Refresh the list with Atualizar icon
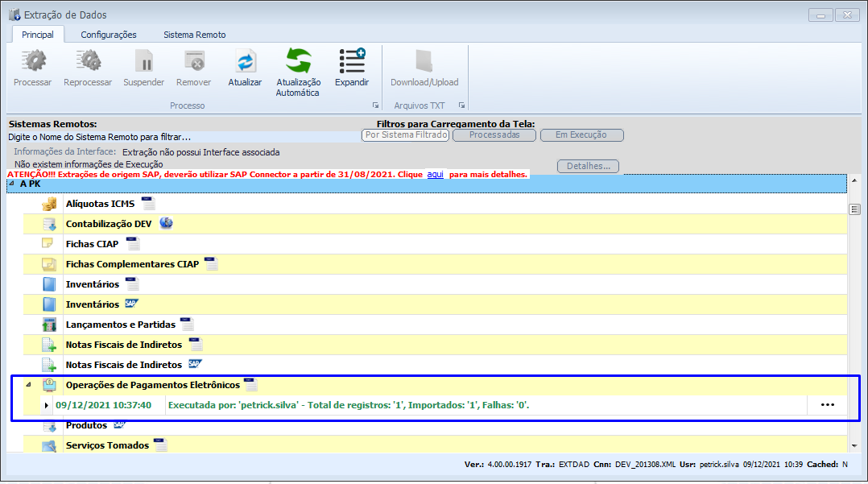This screenshot has height=484, width=868. coord(245,62)
